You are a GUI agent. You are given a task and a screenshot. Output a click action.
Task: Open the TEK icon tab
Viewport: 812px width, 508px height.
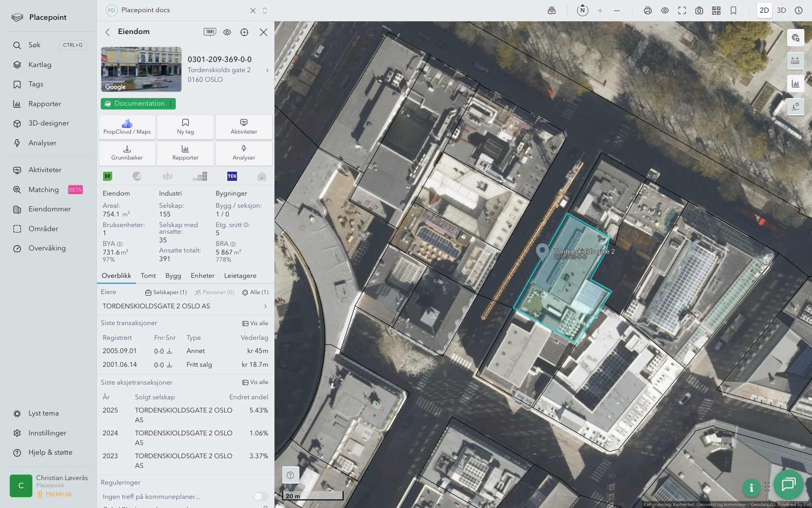tap(232, 176)
